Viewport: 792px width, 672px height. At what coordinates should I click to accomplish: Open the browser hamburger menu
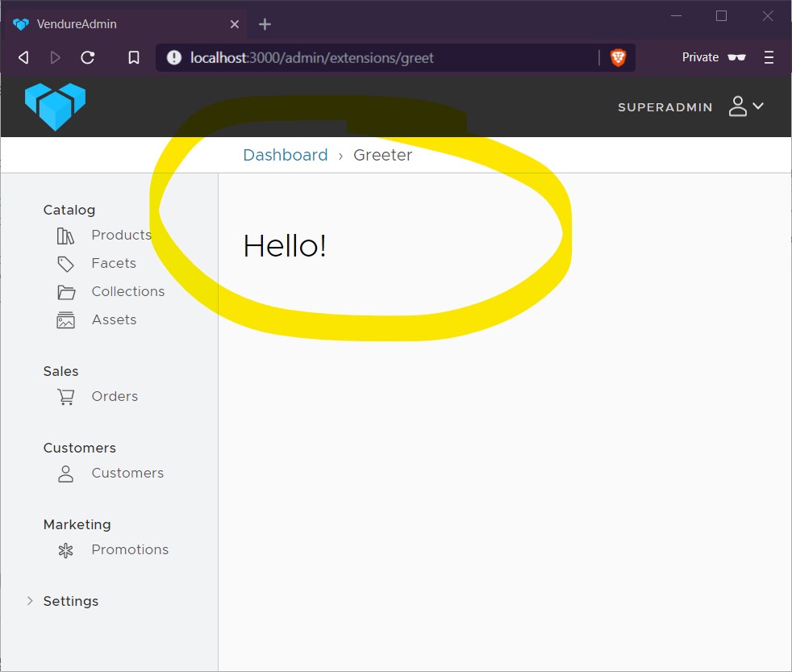point(769,57)
